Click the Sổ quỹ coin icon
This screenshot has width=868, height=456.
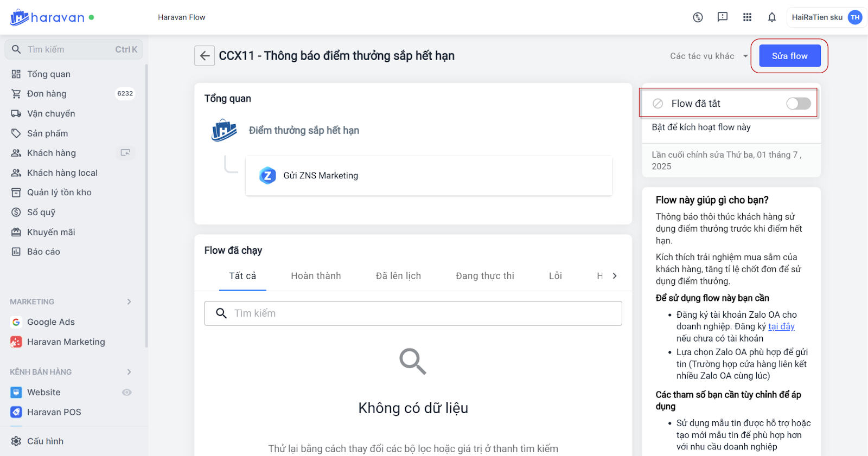point(16,212)
